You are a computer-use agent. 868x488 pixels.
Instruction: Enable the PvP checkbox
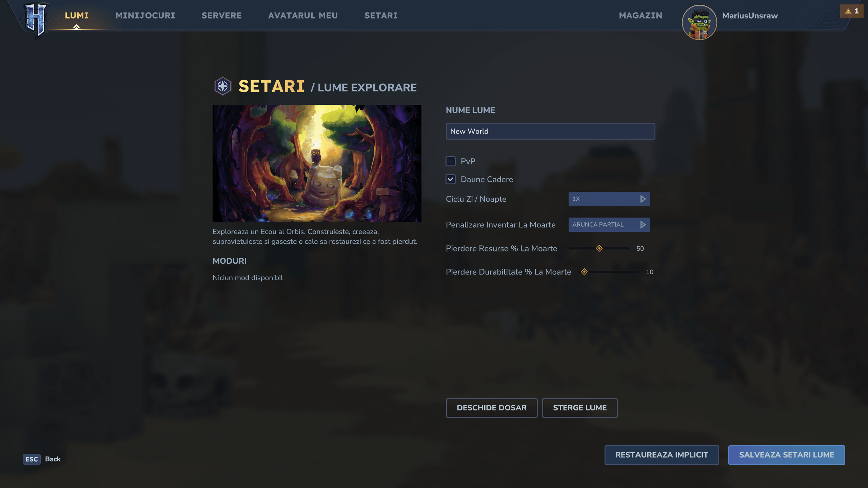[x=451, y=161]
